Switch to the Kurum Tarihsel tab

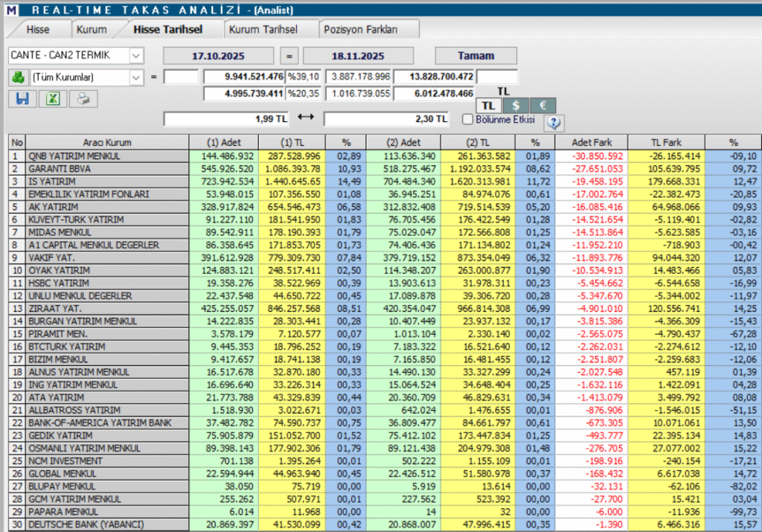[x=263, y=30]
